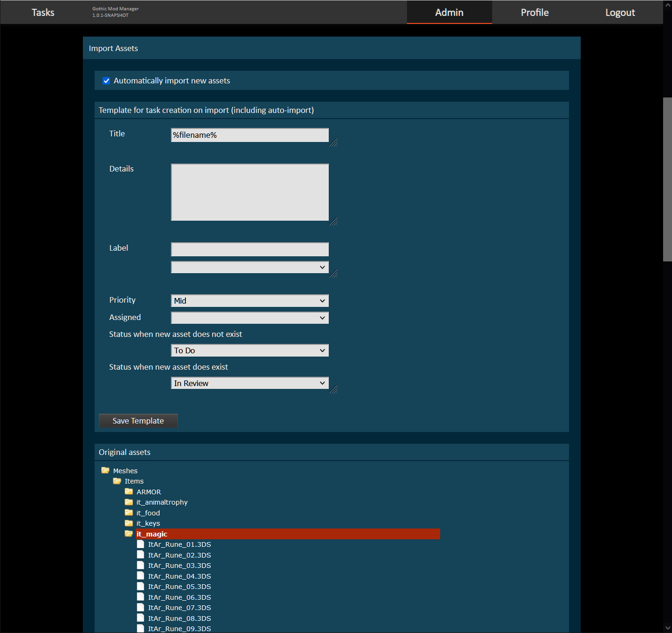Click the Original assets heading
Viewport: 672px width, 633px height.
point(125,452)
